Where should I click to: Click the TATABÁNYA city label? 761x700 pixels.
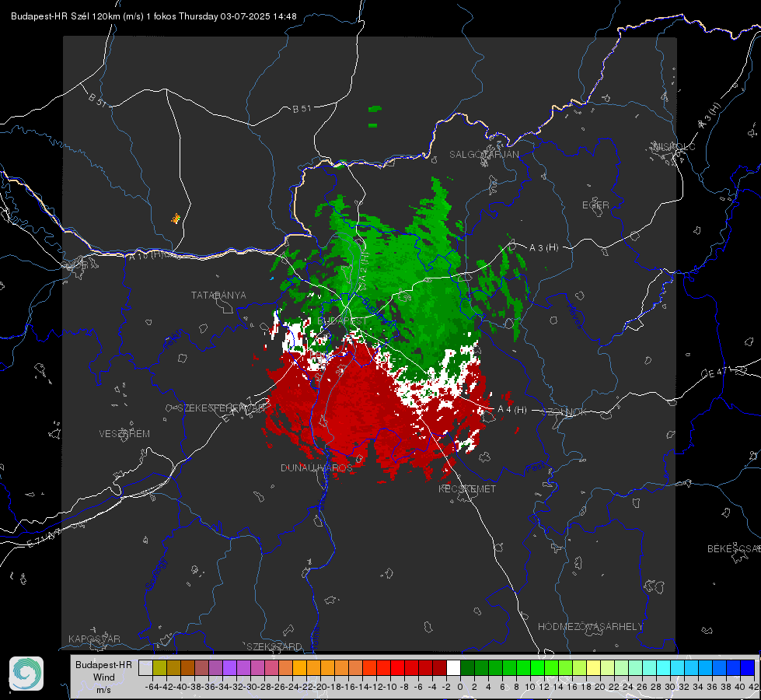click(x=218, y=295)
